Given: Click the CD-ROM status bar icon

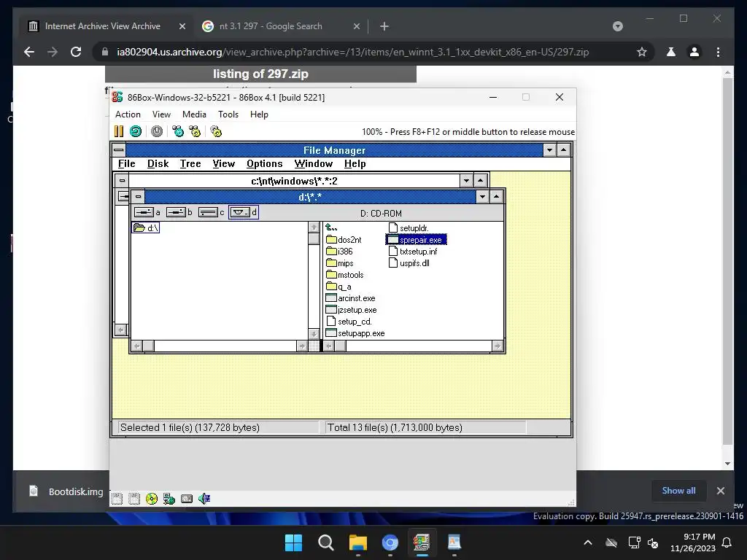Looking at the screenshot, I should click(x=152, y=499).
